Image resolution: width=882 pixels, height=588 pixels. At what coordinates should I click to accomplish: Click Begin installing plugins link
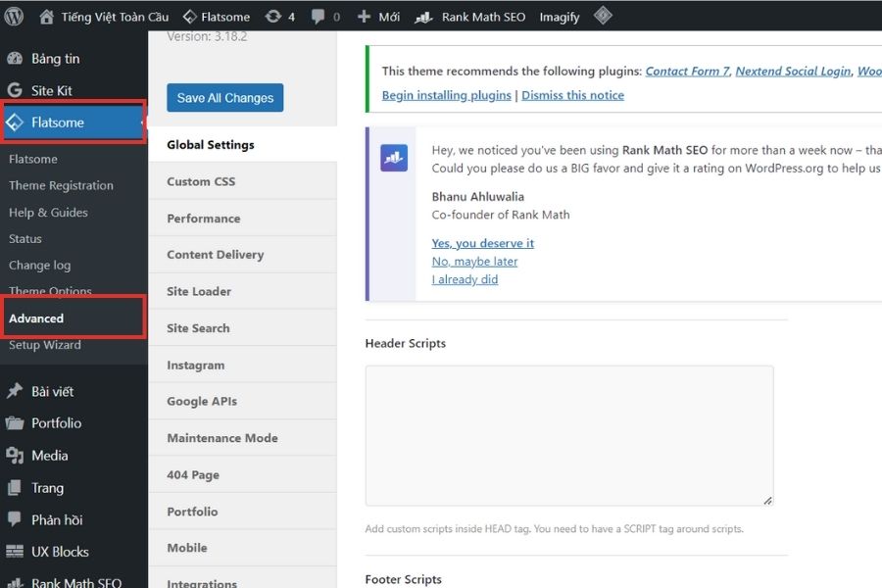tap(446, 95)
